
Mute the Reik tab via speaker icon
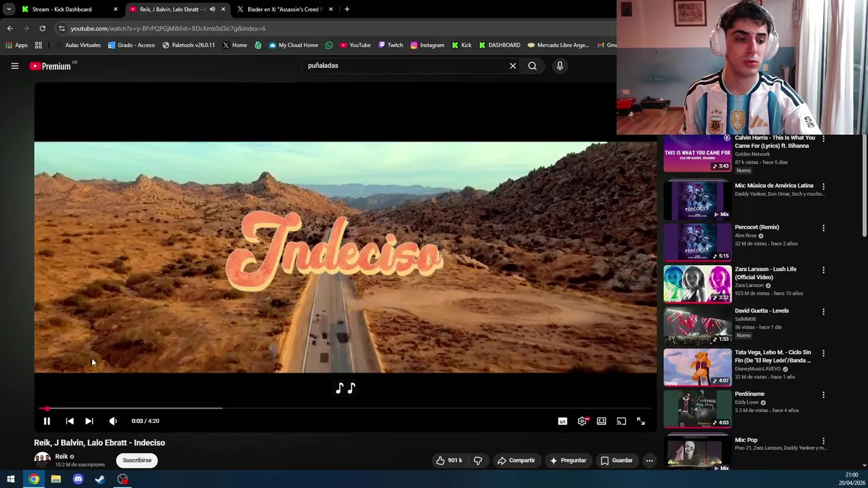(212, 9)
